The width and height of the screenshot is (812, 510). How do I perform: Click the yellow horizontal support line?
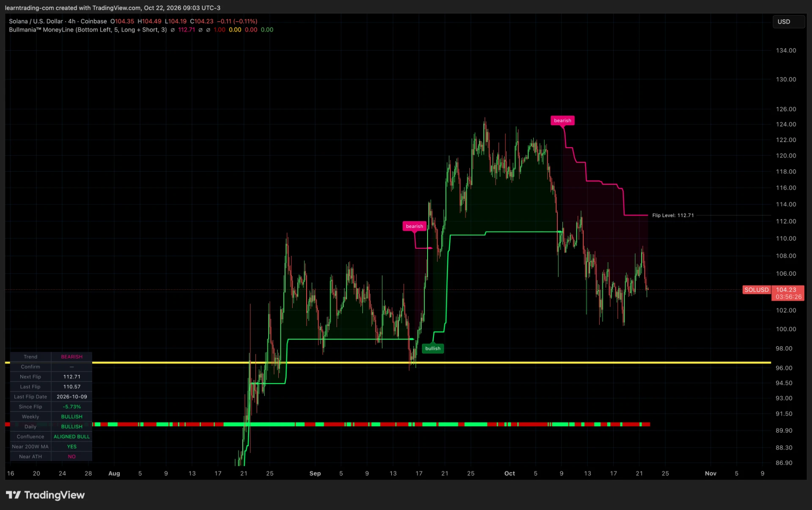(x=431, y=362)
